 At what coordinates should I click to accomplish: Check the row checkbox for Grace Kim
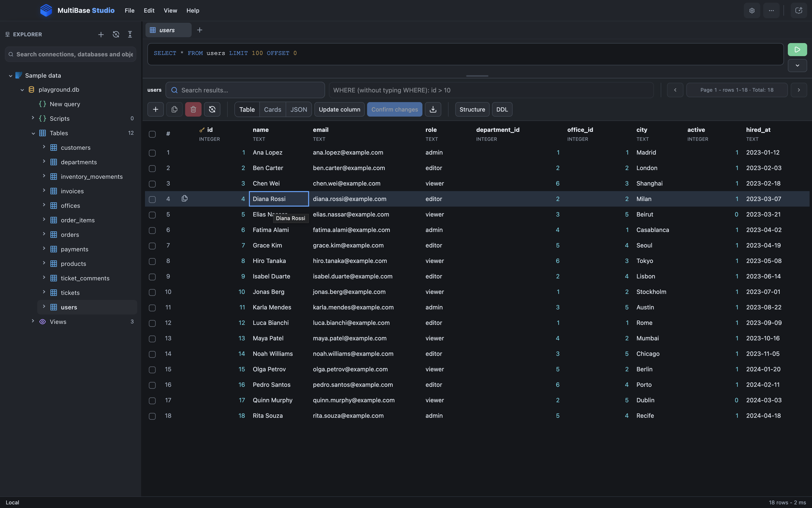point(152,246)
